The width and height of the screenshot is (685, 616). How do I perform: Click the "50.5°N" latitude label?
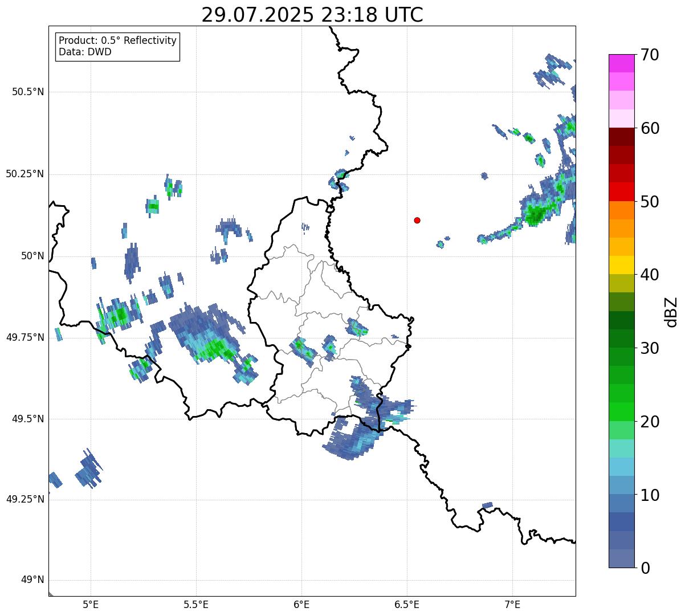28,92
